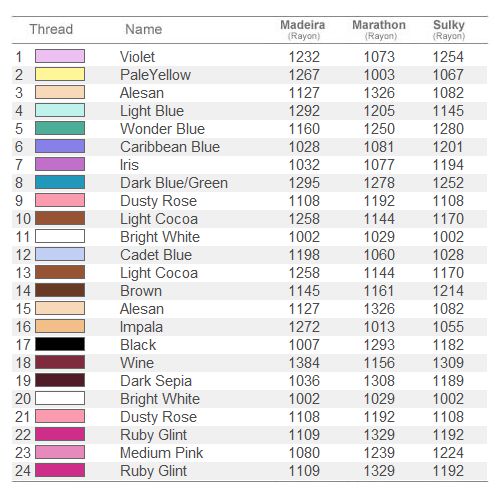The image size is (500, 492).
Task: Click the Violet color swatch in row 1
Action: point(60,56)
